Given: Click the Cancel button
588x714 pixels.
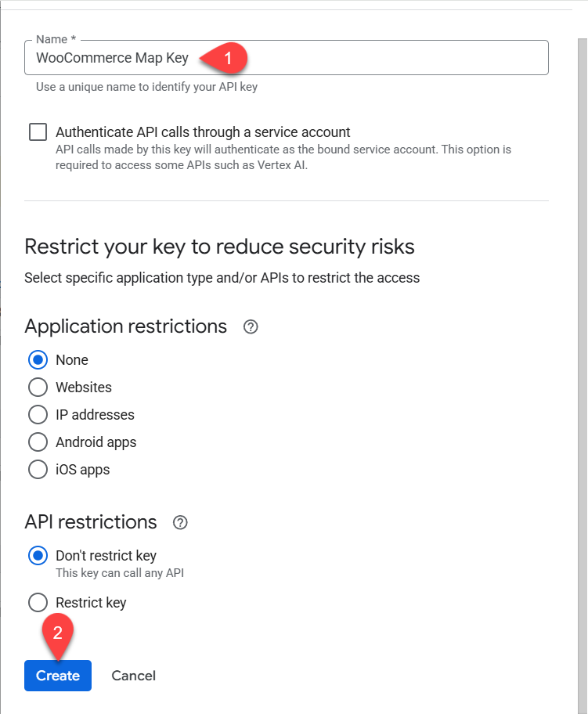Looking at the screenshot, I should (x=133, y=676).
